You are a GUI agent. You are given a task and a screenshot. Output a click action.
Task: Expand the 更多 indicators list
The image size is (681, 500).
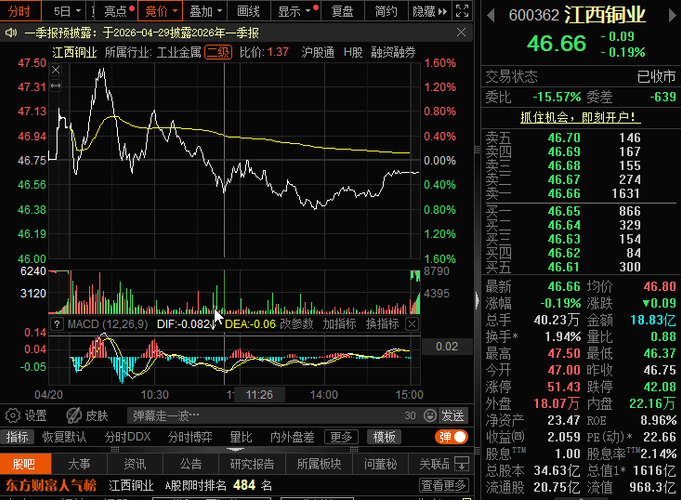pyautogui.click(x=341, y=437)
